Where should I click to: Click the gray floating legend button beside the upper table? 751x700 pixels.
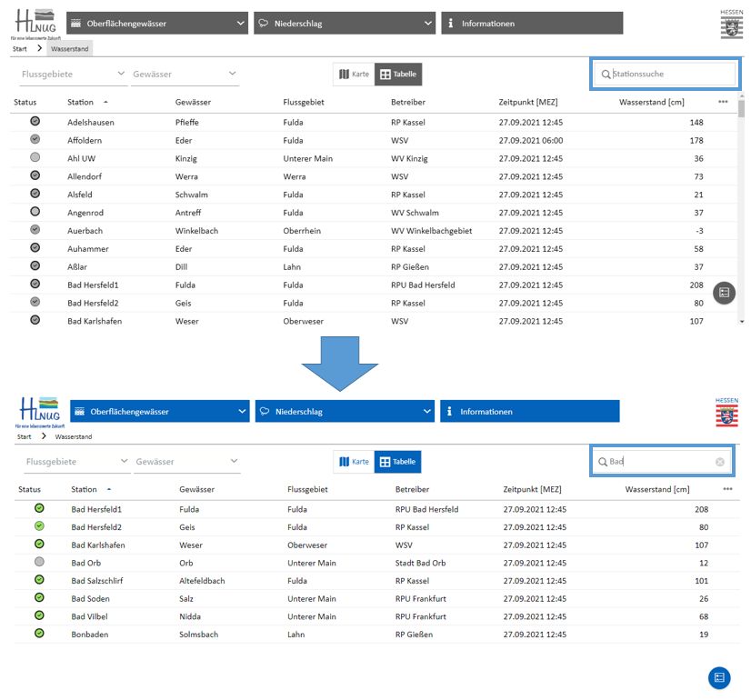click(725, 293)
